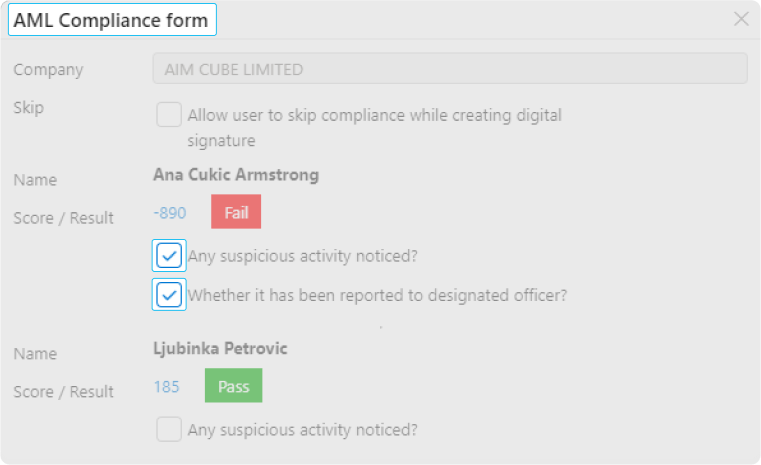The image size is (761, 465).
Task: Click the Company field with AIM CUBE LIMITED
Action: point(449,69)
